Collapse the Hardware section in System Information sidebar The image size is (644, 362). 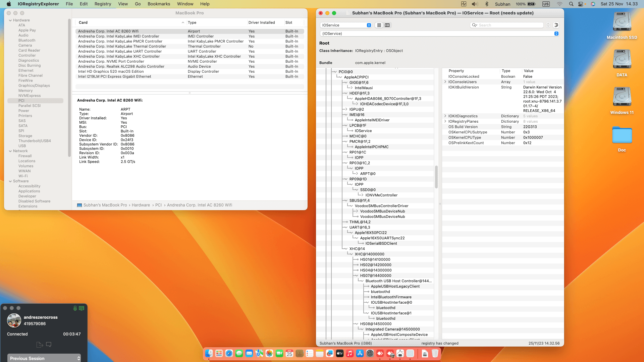pyautogui.click(x=10, y=20)
